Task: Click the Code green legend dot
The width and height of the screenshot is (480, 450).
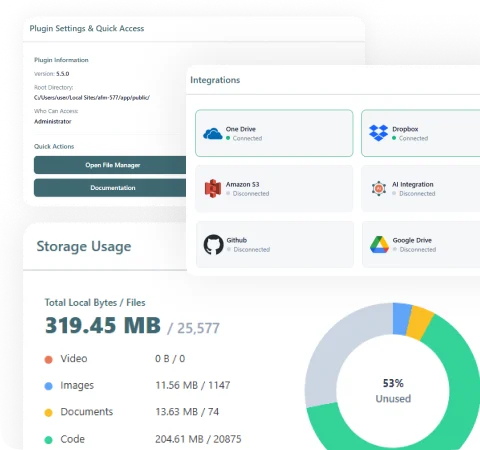Action: tap(48, 440)
